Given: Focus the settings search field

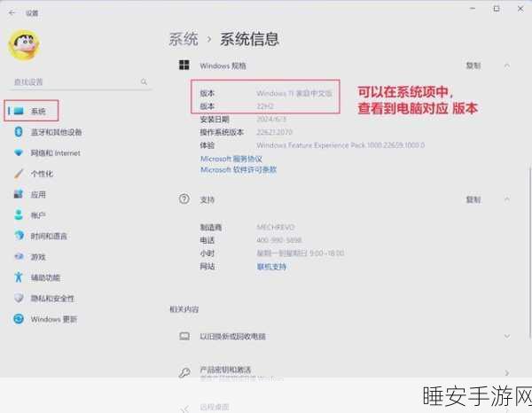Looking at the screenshot, I should coord(81,82).
